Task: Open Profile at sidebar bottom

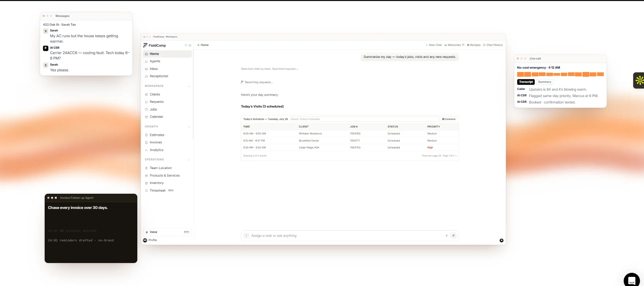Action: (150, 240)
